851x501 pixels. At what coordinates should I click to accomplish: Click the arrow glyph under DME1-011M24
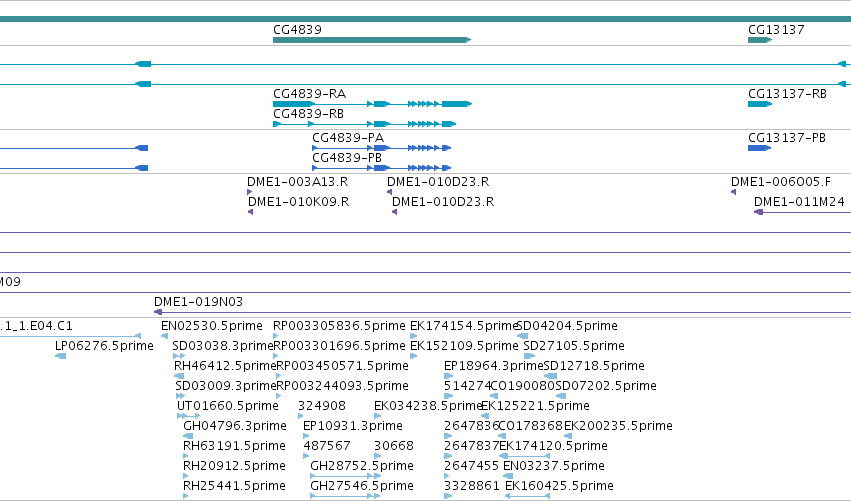[759, 212]
